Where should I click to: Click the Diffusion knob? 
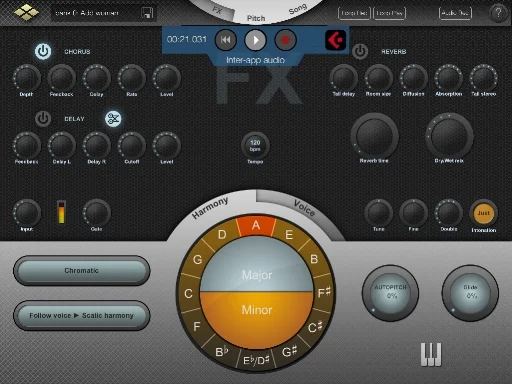(413, 78)
